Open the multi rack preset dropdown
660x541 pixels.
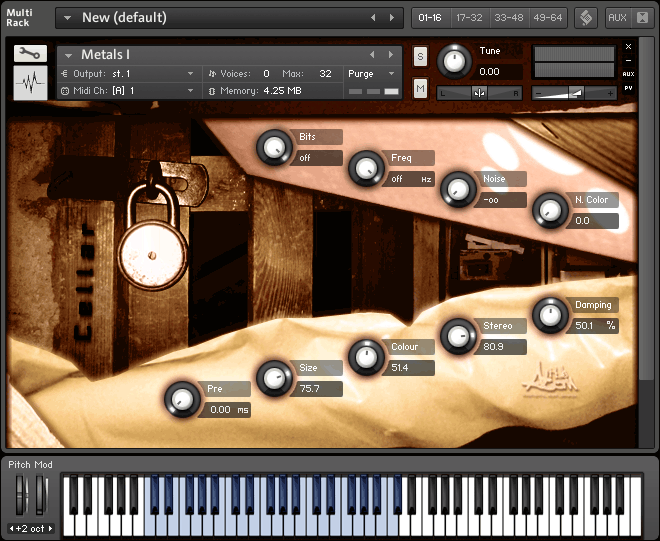[x=67, y=18]
